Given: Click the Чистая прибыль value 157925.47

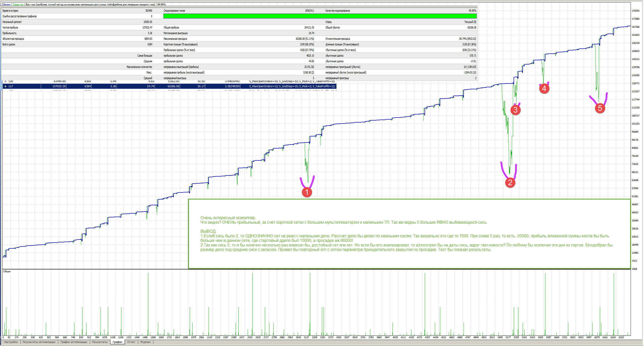Looking at the screenshot, I should (x=147, y=27).
